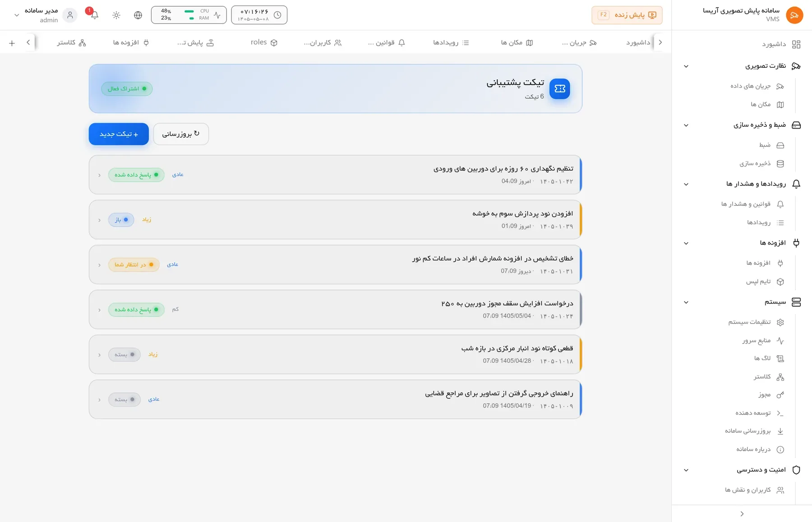Switch to the مکان ها tab
The image size is (812, 522).
point(517,42)
